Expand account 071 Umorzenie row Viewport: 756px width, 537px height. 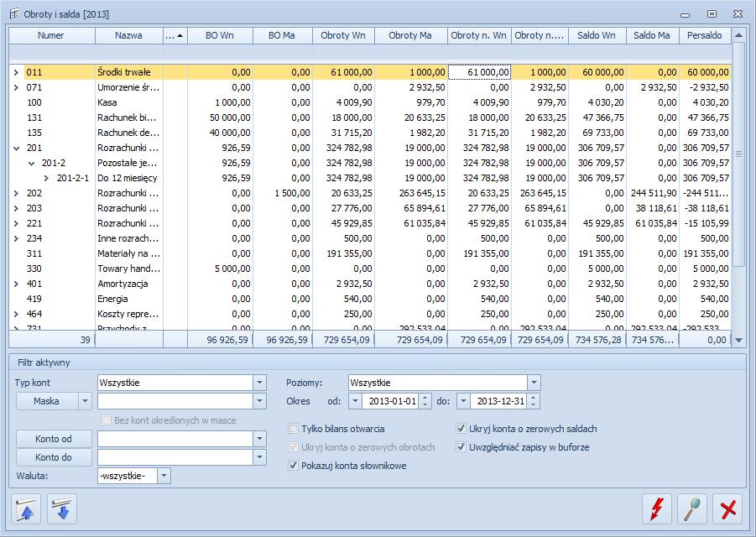coord(17,87)
